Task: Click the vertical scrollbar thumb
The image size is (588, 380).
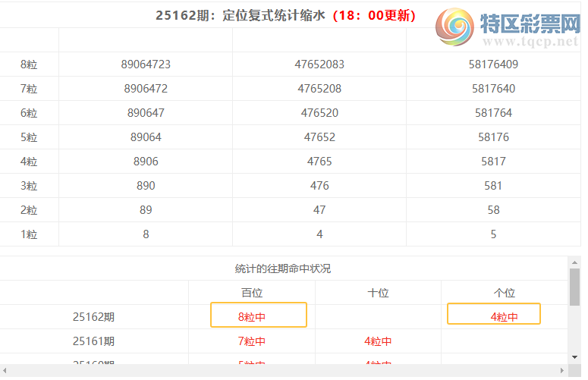Action: 574,287
